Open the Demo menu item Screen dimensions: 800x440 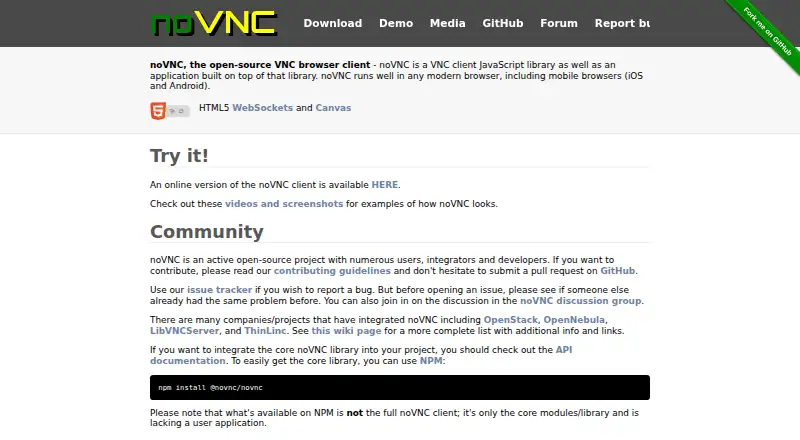tap(396, 23)
